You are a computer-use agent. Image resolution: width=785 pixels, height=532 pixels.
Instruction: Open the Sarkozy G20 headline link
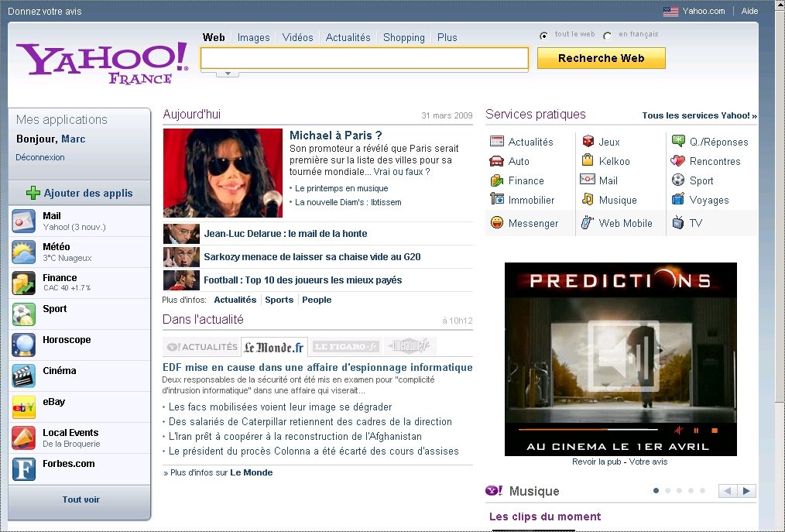click(312, 257)
